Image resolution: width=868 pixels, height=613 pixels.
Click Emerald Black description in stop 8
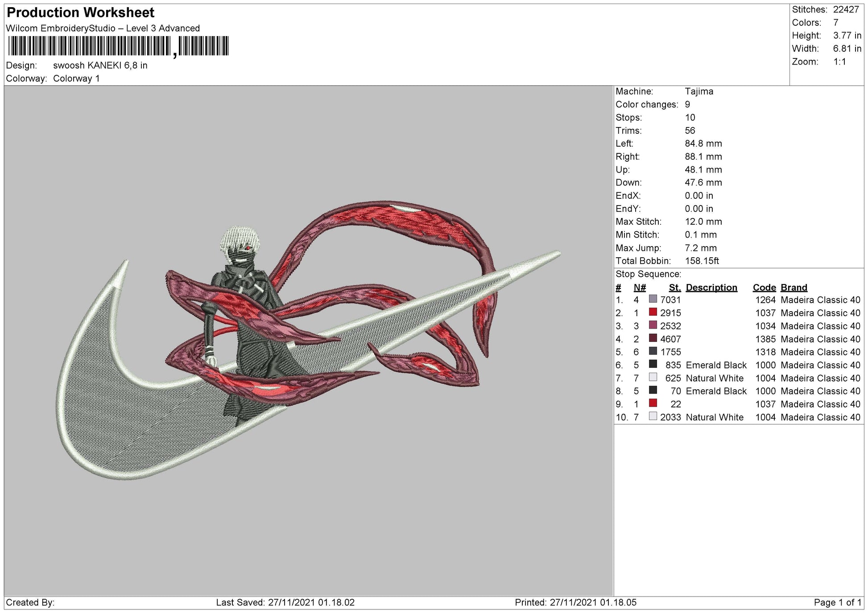click(716, 391)
